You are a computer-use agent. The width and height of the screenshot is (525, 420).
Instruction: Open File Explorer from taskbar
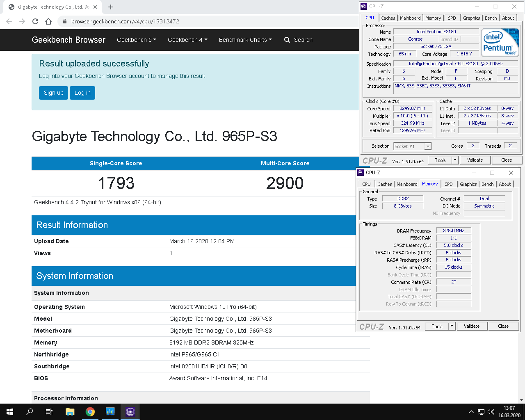tap(70, 412)
